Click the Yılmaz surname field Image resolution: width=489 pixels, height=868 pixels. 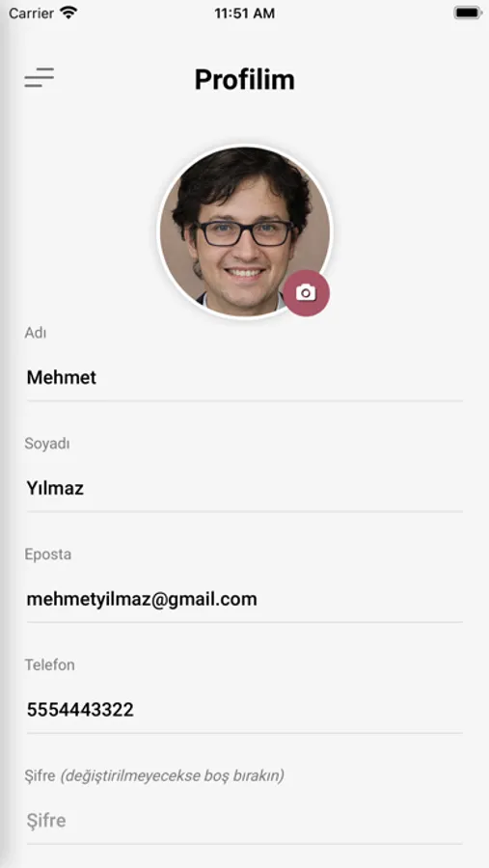[244, 488]
